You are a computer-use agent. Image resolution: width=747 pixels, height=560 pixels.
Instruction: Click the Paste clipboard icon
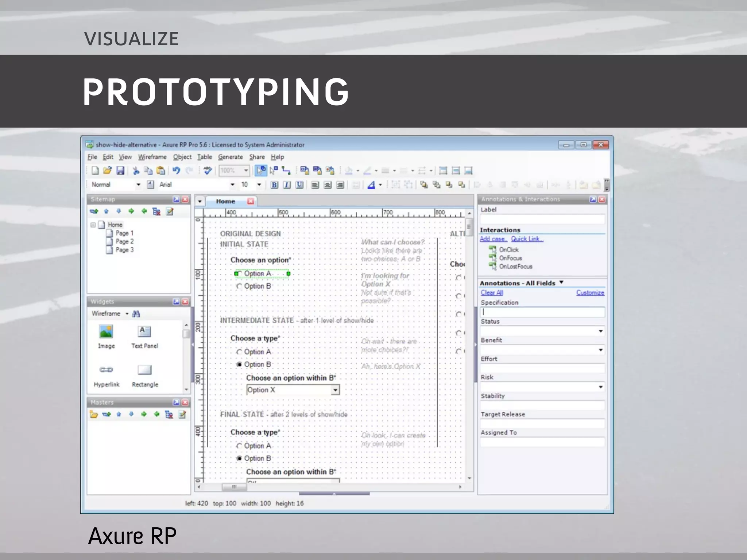click(160, 170)
